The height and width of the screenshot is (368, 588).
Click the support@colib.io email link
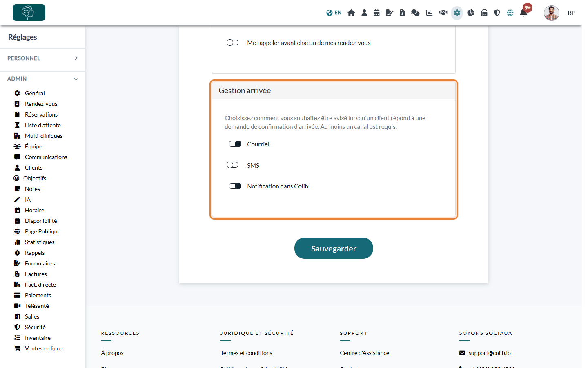coord(490,353)
